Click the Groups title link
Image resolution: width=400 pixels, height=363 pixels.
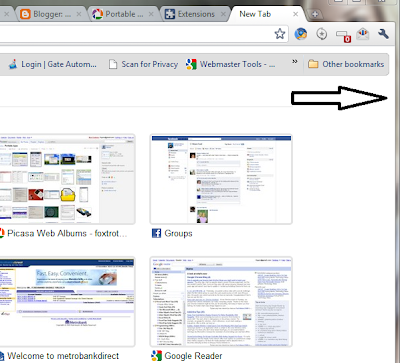pyautogui.click(x=178, y=233)
